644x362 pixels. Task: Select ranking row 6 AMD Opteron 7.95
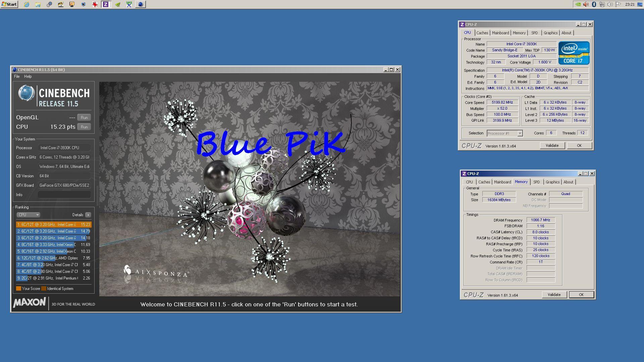tap(54, 258)
